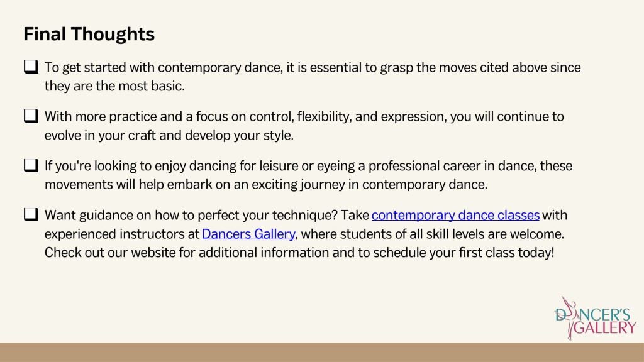The image size is (644, 362).
Task: Open the contemporary dance classes link
Action: pyautogui.click(x=455, y=215)
